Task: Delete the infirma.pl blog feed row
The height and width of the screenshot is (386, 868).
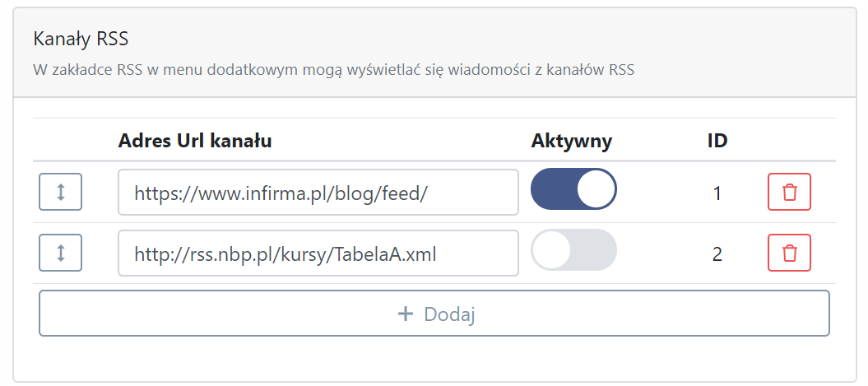Action: tap(789, 192)
